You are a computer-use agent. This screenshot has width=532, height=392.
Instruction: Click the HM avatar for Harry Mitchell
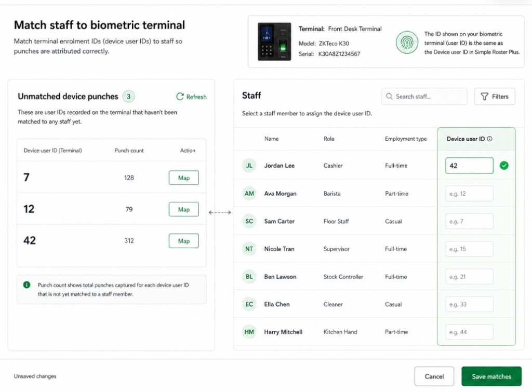(249, 332)
